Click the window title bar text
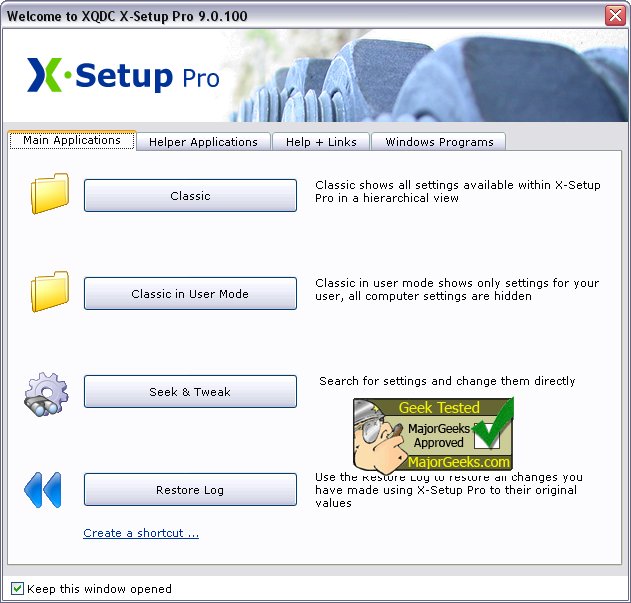631x603 pixels. pyautogui.click(x=127, y=16)
